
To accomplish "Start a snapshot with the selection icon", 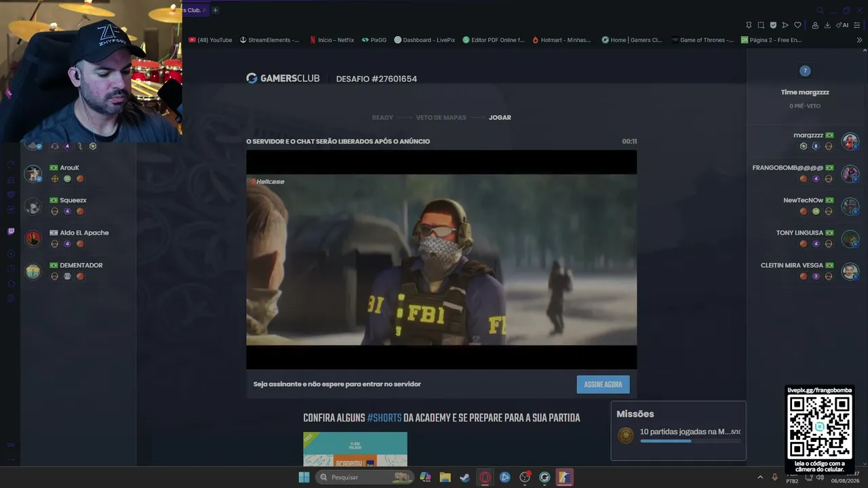I will (x=761, y=25).
